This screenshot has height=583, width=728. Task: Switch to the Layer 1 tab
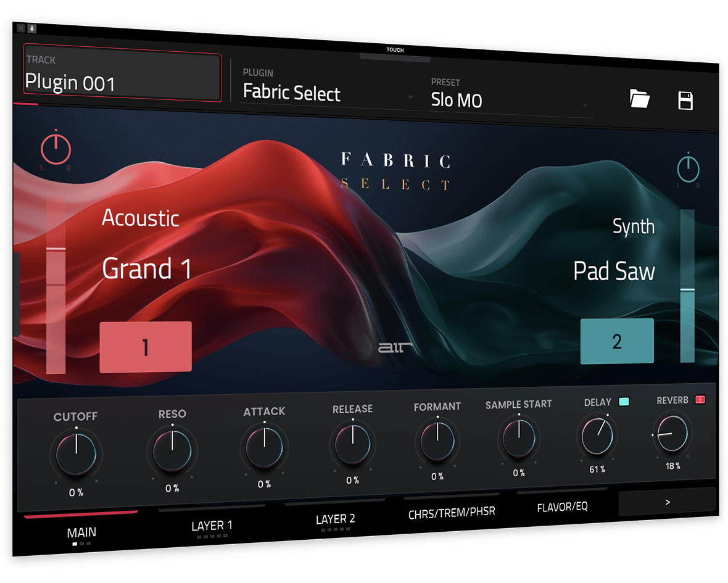pos(212,525)
